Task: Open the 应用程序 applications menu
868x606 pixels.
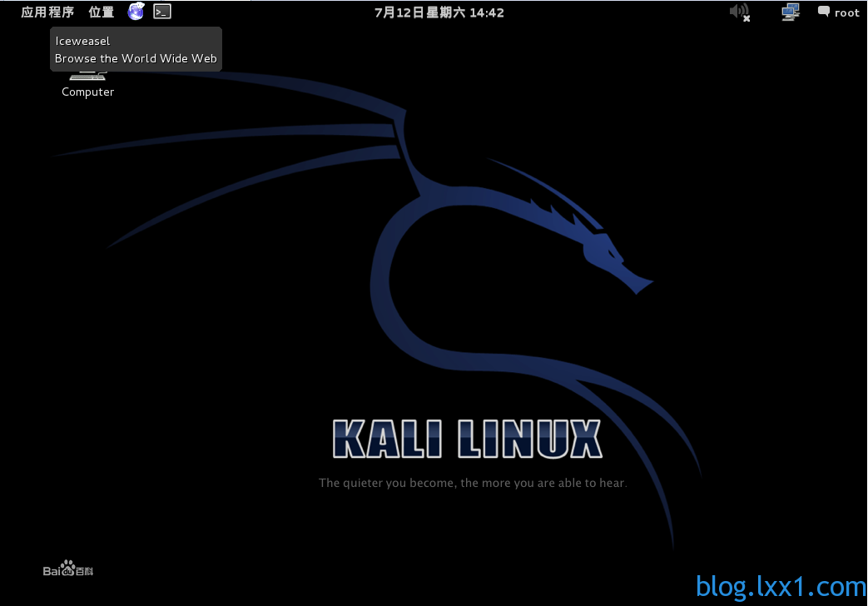Action: click(x=47, y=12)
